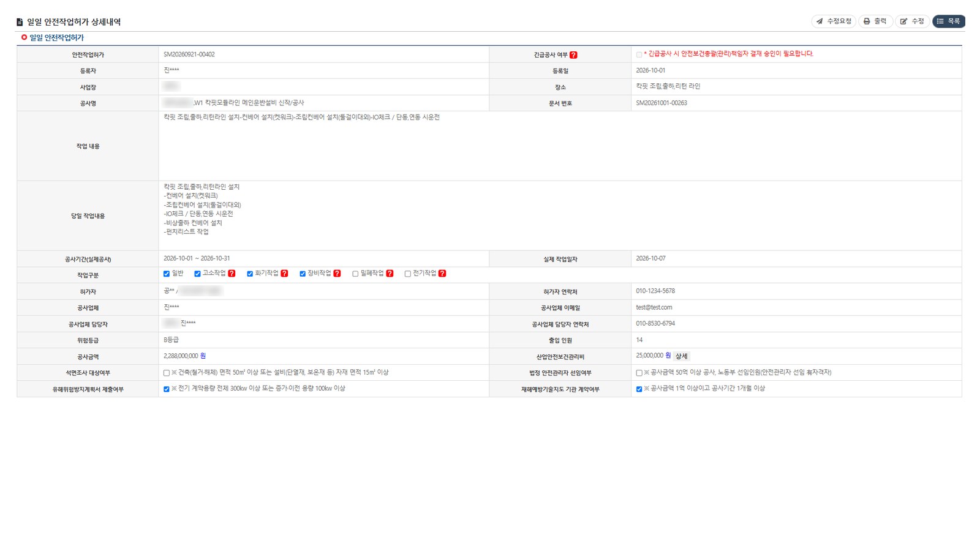Select 장소 value 칵핏 조립,출하,리턴 라인
The width and height of the screenshot is (980, 551).
pos(668,86)
